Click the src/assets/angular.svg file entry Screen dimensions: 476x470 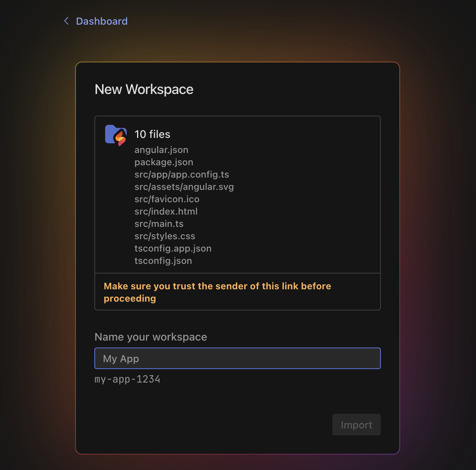(x=184, y=187)
